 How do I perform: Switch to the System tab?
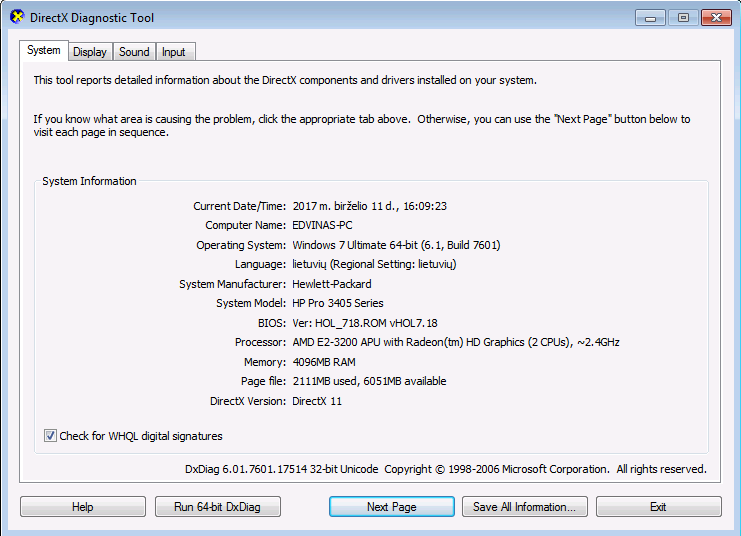[x=44, y=51]
